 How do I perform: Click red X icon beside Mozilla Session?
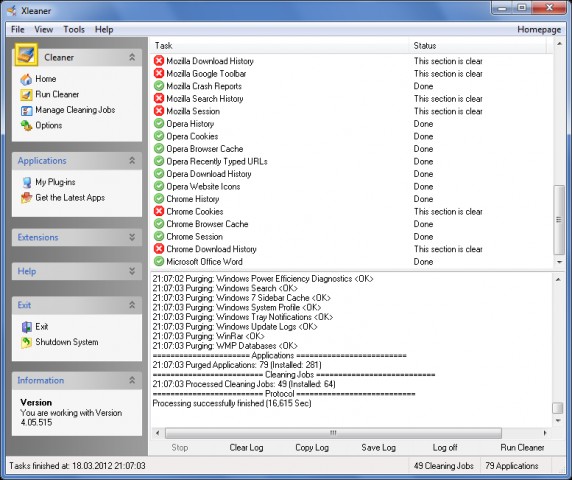159,111
